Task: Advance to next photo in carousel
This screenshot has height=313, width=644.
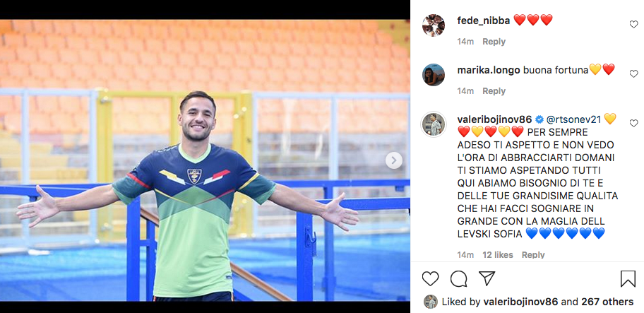Action: [393, 160]
